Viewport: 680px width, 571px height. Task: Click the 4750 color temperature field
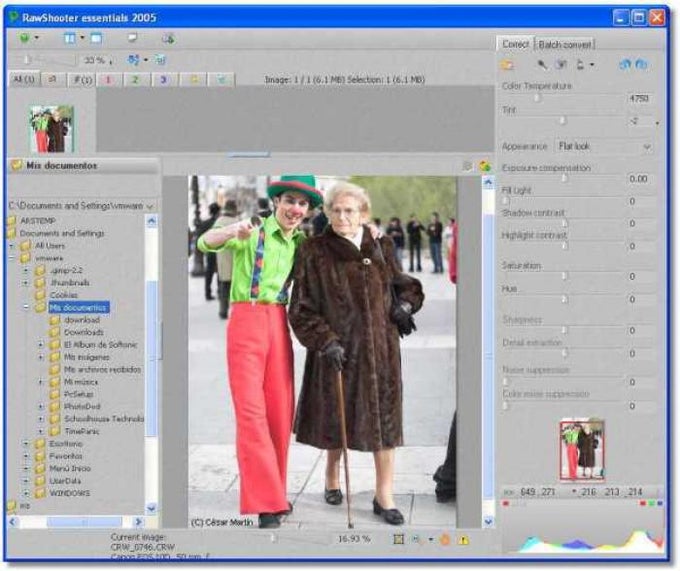[639, 98]
